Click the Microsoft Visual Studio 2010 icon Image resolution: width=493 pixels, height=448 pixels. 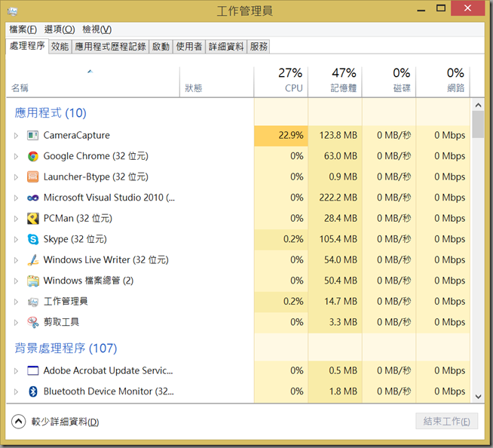click(32, 198)
